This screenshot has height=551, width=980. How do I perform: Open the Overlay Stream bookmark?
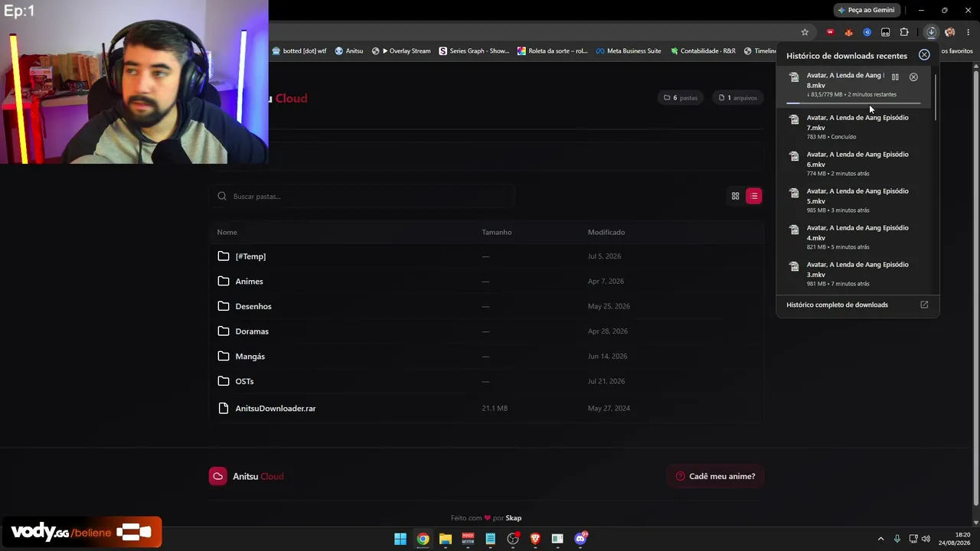(x=401, y=51)
